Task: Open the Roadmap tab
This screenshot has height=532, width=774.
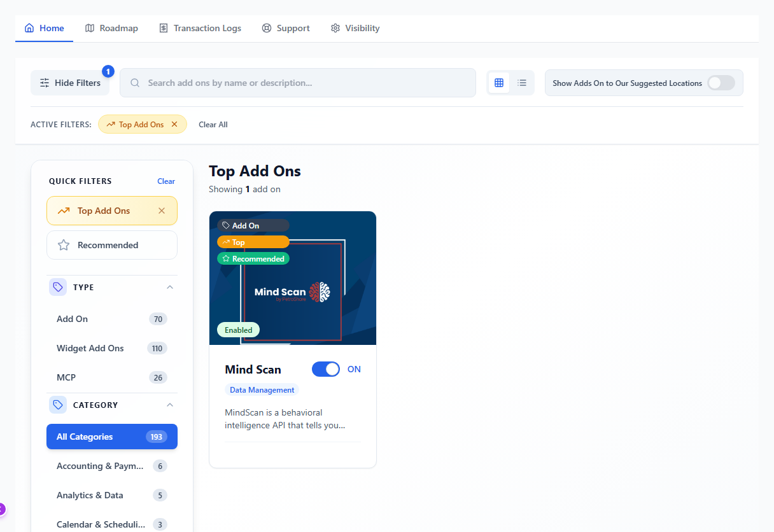Action: (x=111, y=28)
